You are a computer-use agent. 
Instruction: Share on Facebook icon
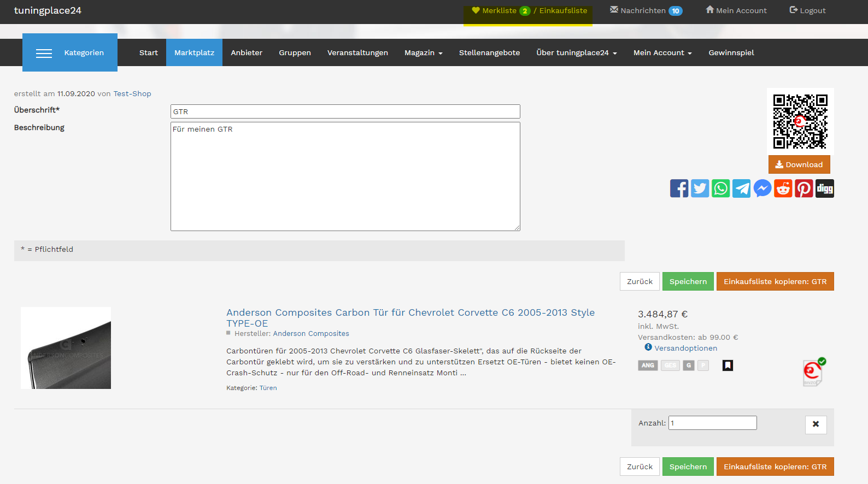pyautogui.click(x=679, y=188)
